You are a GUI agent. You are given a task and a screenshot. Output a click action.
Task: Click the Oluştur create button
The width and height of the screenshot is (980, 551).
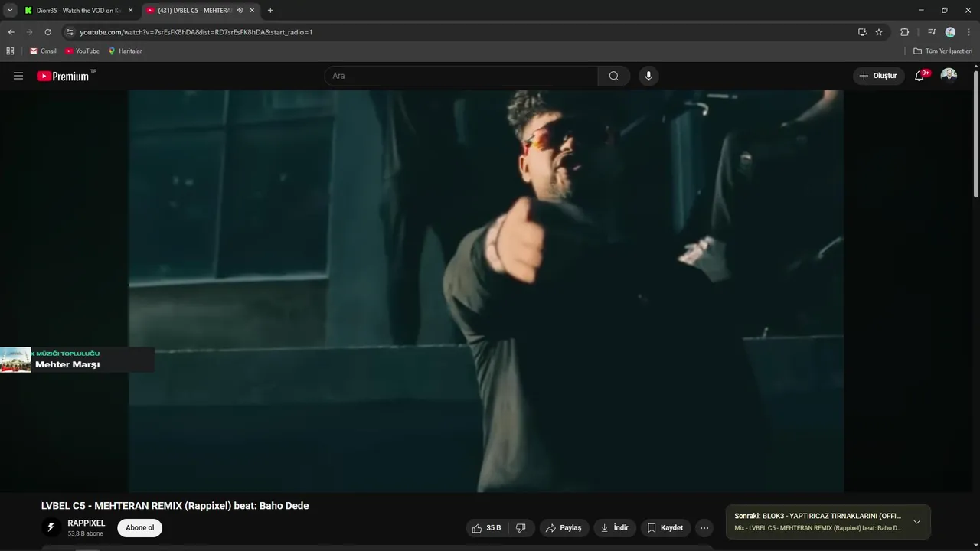878,76
